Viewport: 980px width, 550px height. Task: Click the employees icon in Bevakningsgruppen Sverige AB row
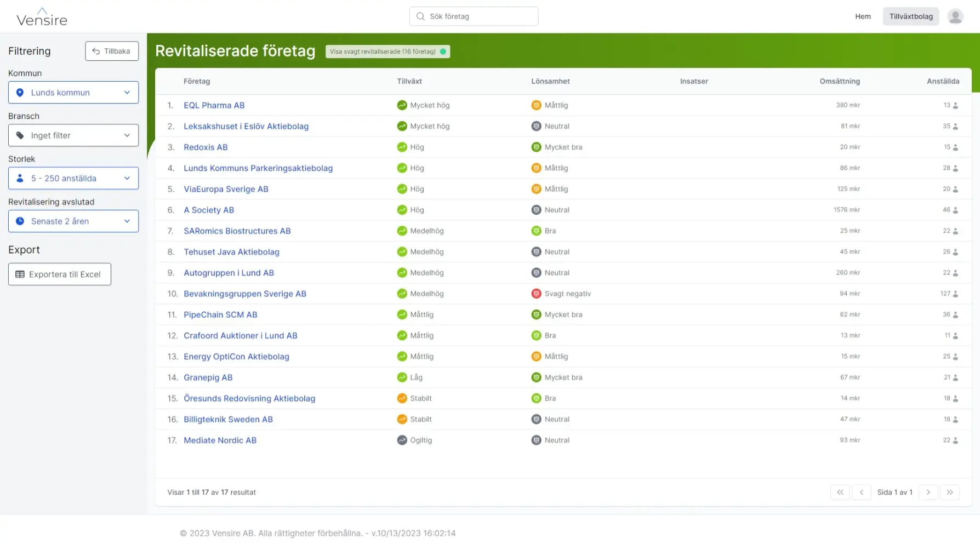pos(955,294)
